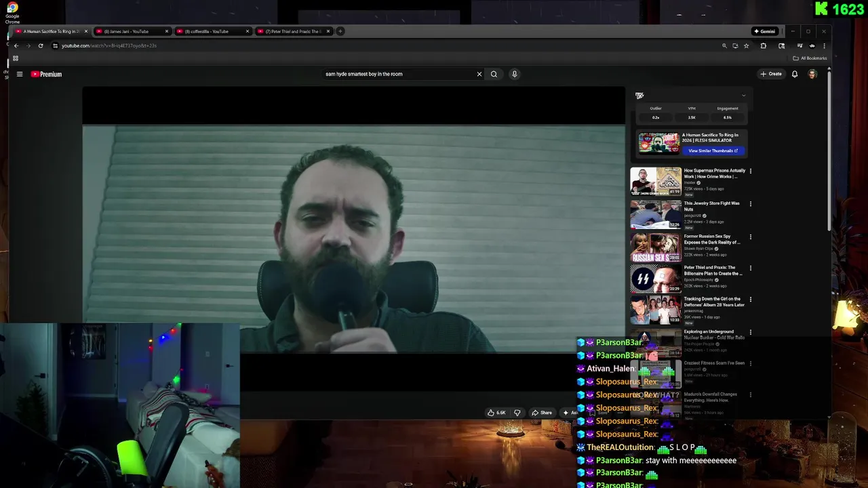Click the VPH 3.5K value

pyautogui.click(x=692, y=117)
